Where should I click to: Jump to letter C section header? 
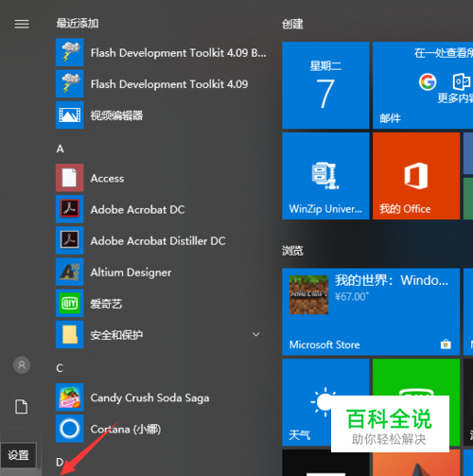click(60, 368)
